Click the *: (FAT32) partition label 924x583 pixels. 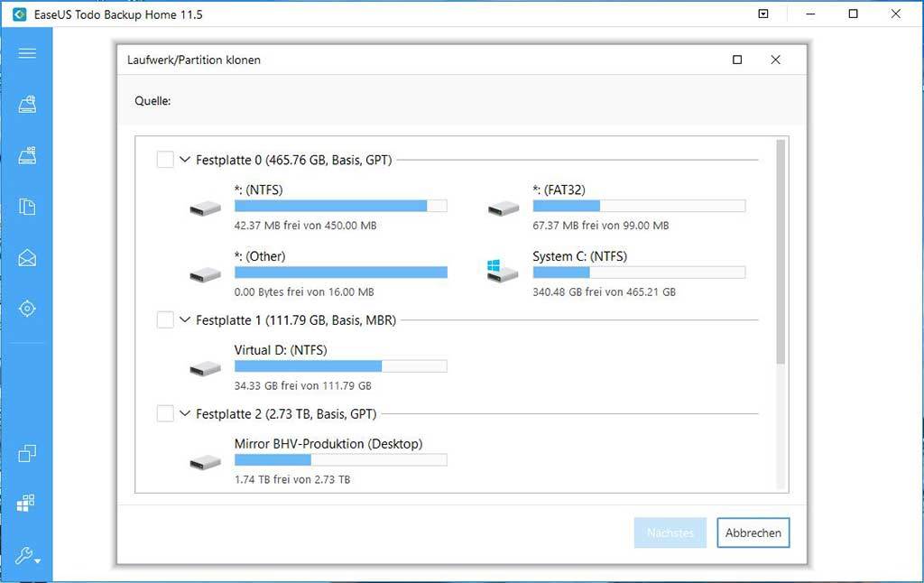[x=559, y=190]
